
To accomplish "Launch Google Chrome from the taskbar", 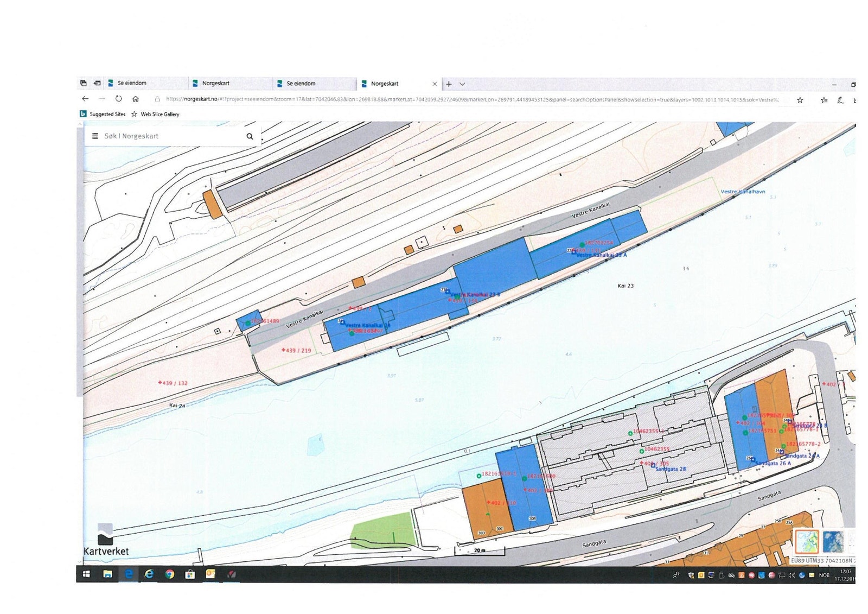I will [170, 574].
